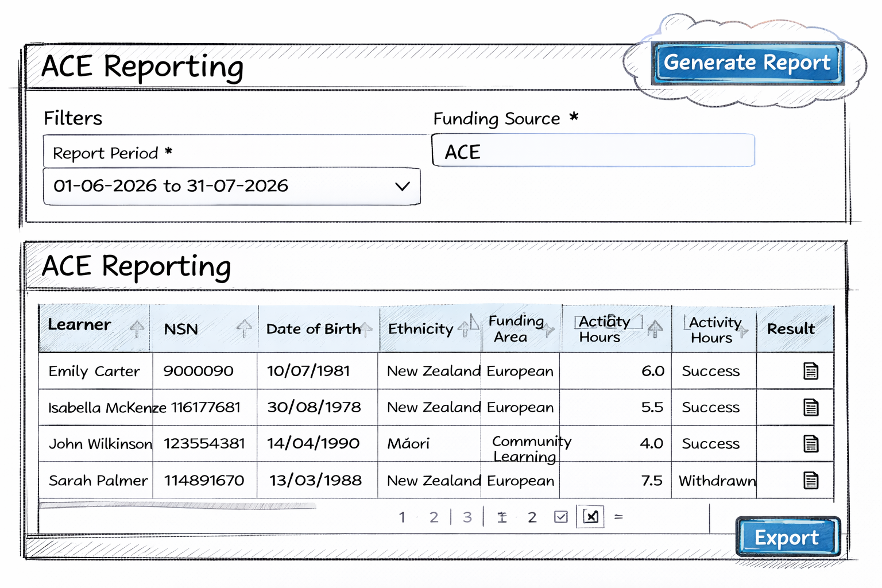Viewport: 882px width, 588px height.
Task: Select the Emily Carter learner cell
Action: (x=94, y=371)
